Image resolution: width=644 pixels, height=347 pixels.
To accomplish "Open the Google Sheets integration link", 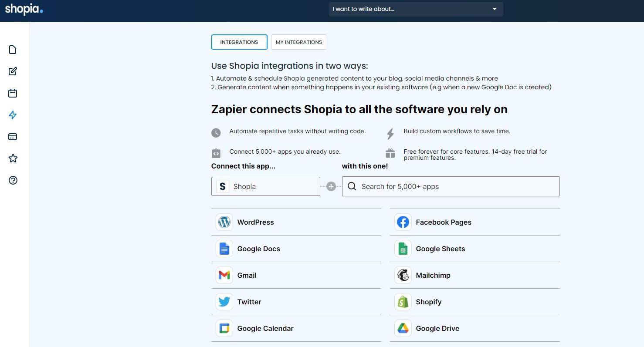I will tap(475, 249).
